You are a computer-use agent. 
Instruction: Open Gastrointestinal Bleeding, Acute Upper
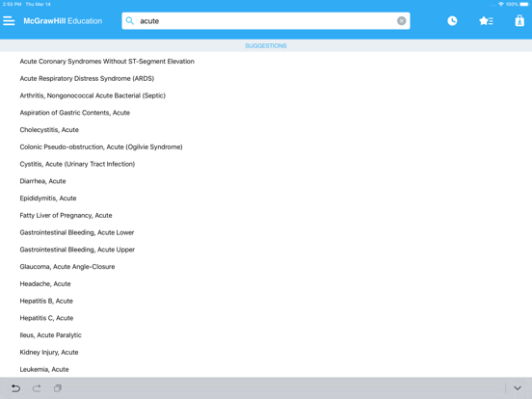coord(77,250)
